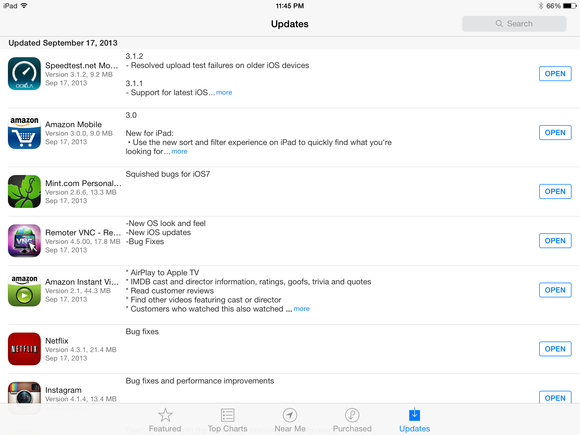Viewport: 580px width, 435px height.
Task: Open the Mint.com Personal app
Action: [x=555, y=191]
